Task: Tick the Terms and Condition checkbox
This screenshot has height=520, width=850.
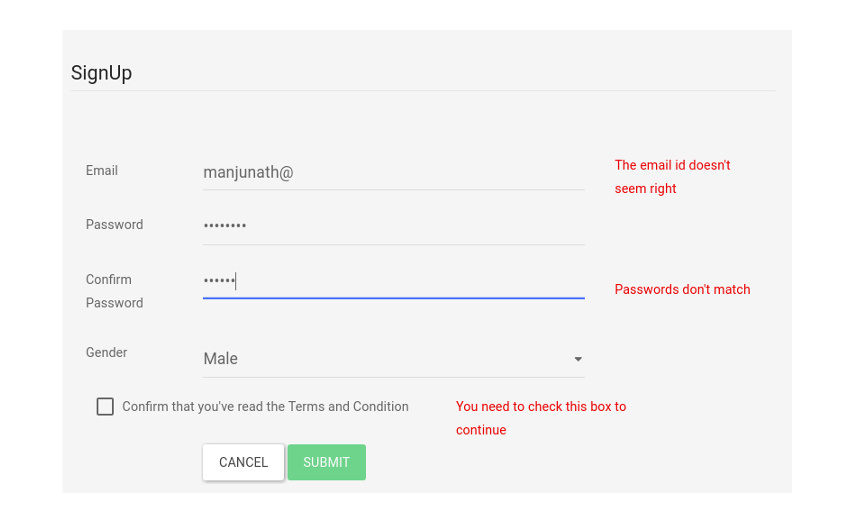Action: (105, 406)
